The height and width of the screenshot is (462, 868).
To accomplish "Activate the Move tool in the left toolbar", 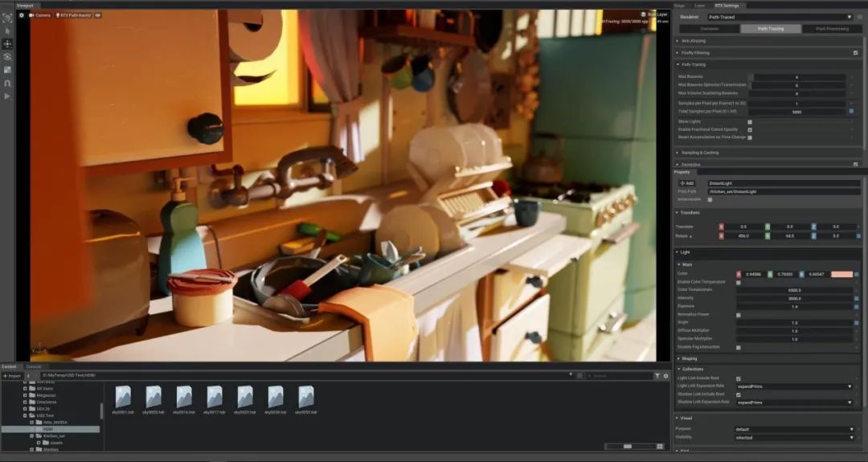I will click(7, 43).
